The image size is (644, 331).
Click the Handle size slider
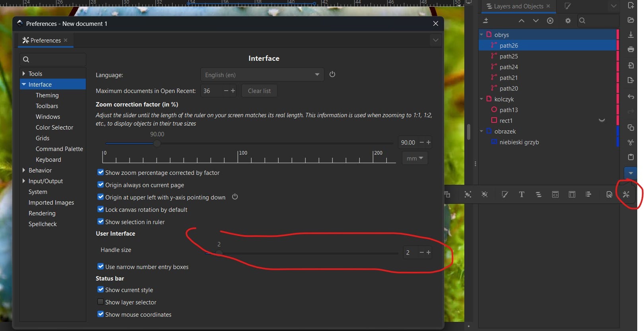(302, 253)
